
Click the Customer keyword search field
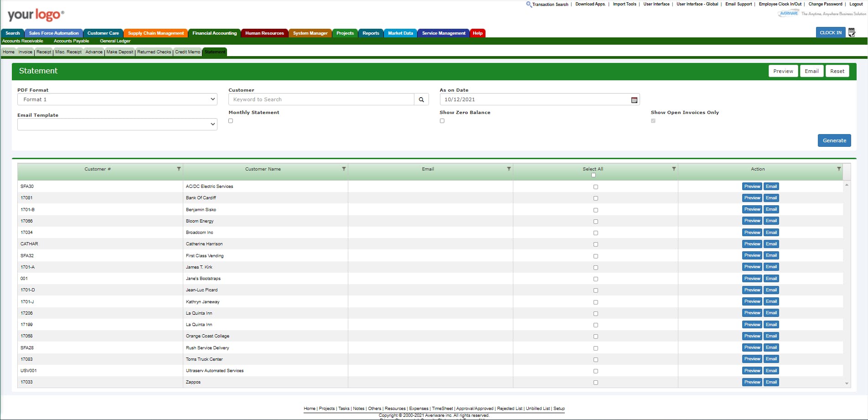[321, 99]
